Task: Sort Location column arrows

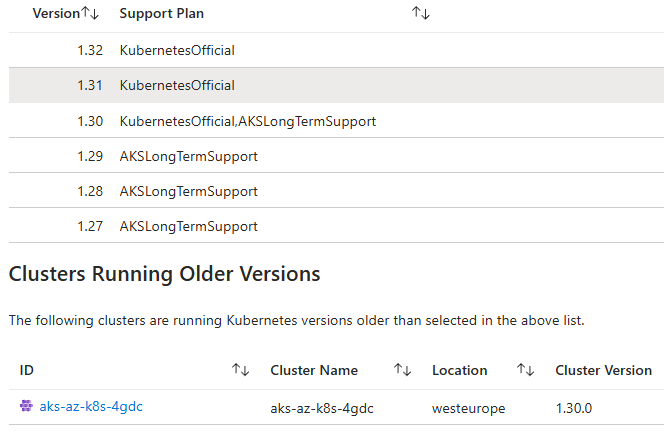Action: [x=525, y=370]
